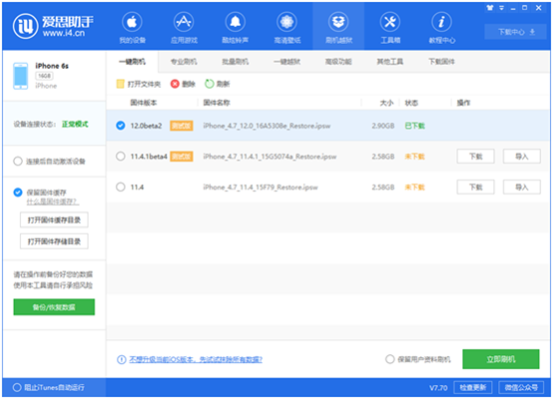Switch to 其他工具 tab

point(390,62)
